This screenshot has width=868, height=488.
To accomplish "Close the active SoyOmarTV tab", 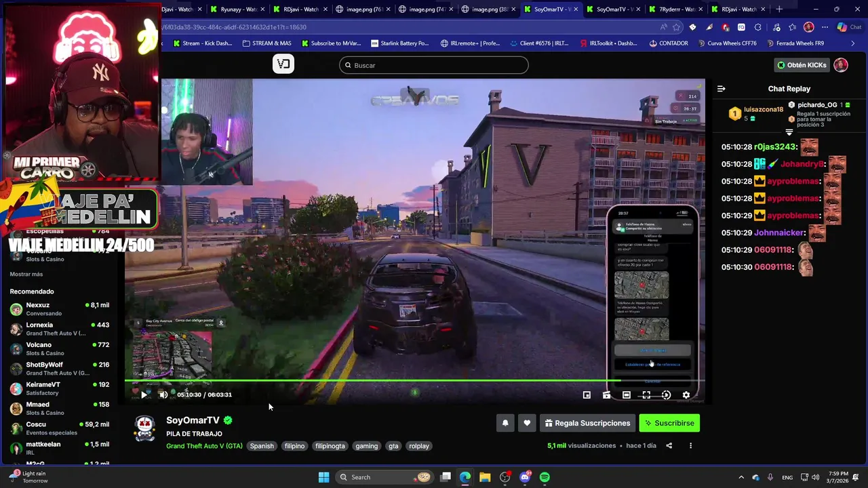I will pyautogui.click(x=575, y=9).
